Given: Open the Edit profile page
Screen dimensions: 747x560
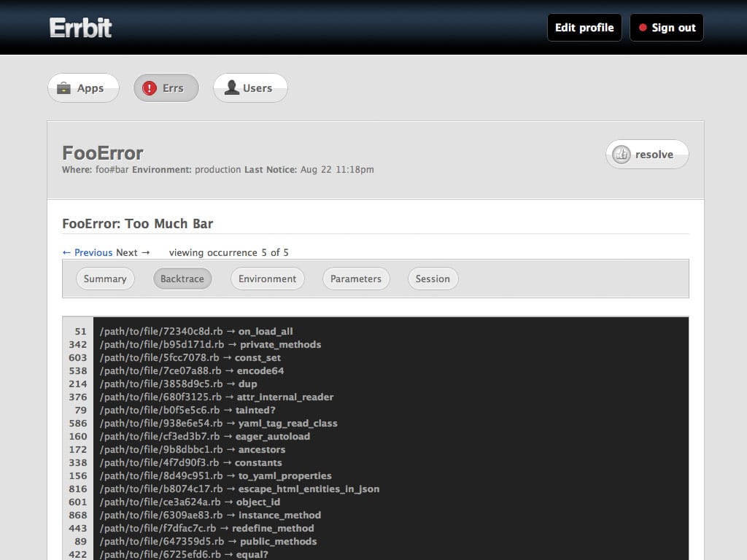Looking at the screenshot, I should coord(584,28).
